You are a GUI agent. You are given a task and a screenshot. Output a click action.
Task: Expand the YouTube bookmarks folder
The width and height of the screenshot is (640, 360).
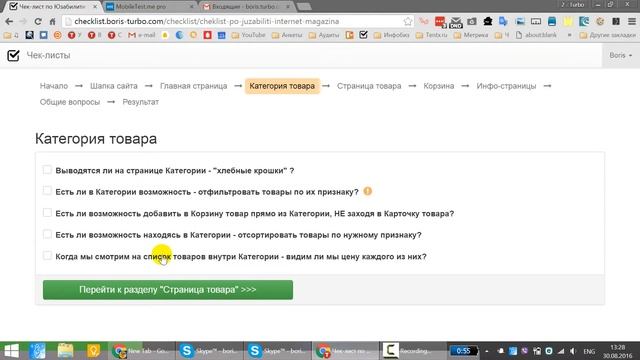click(x=248, y=35)
